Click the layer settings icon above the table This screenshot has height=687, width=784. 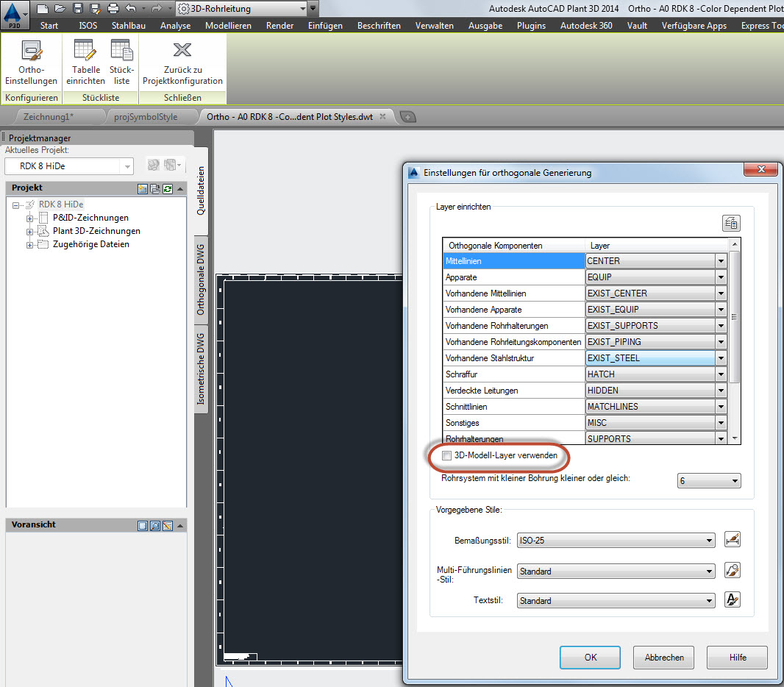pos(731,223)
